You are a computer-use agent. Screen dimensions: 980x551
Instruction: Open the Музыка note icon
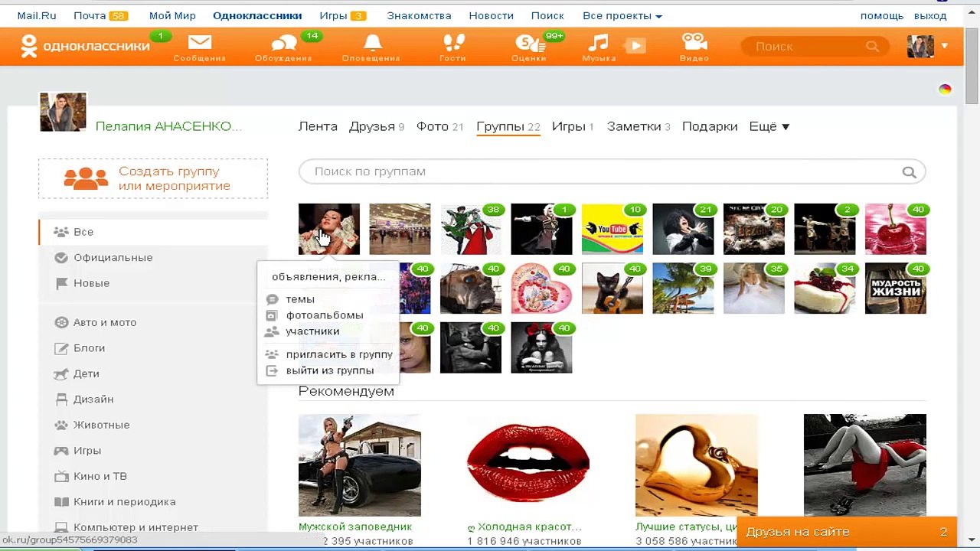click(598, 47)
